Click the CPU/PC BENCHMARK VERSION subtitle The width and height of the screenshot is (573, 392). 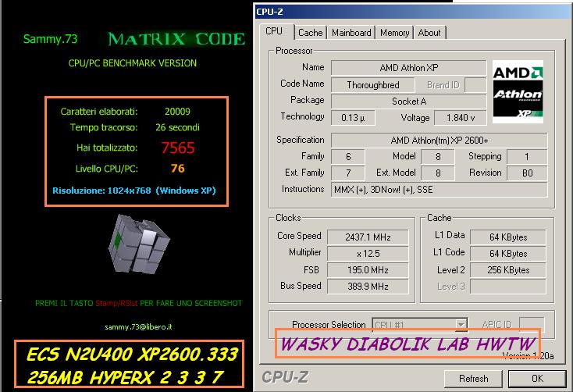pyautogui.click(x=132, y=63)
